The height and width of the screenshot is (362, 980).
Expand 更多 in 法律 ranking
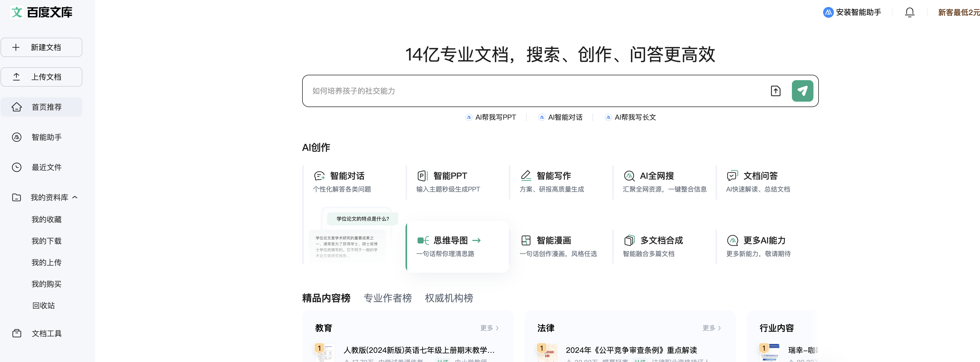(x=711, y=328)
